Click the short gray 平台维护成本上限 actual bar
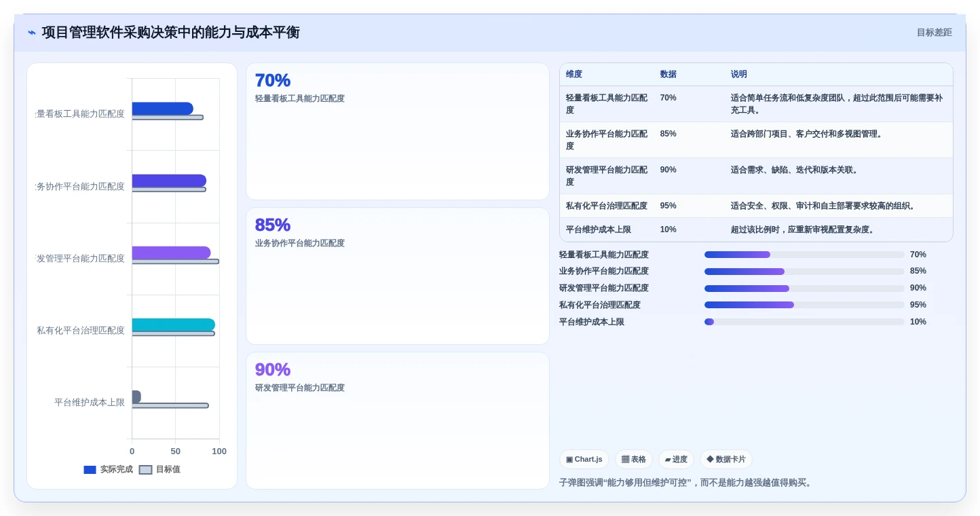980x516 pixels. pyautogui.click(x=136, y=397)
